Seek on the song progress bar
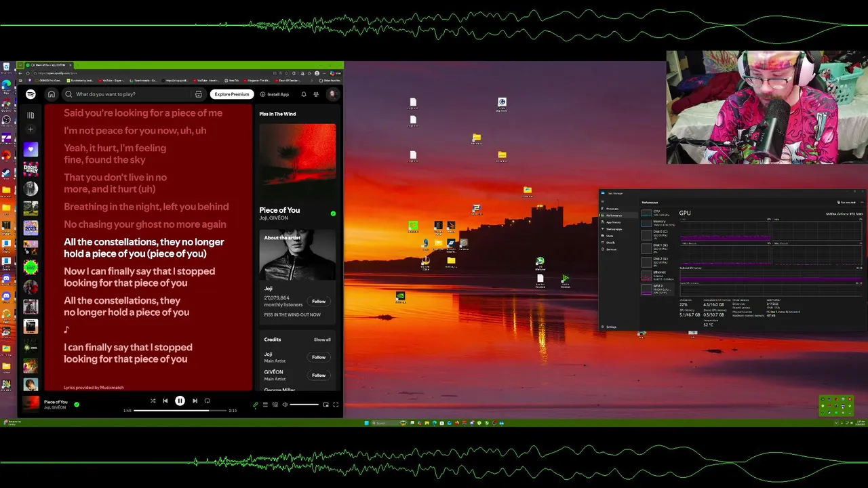This screenshot has height=488, width=868. click(180, 411)
